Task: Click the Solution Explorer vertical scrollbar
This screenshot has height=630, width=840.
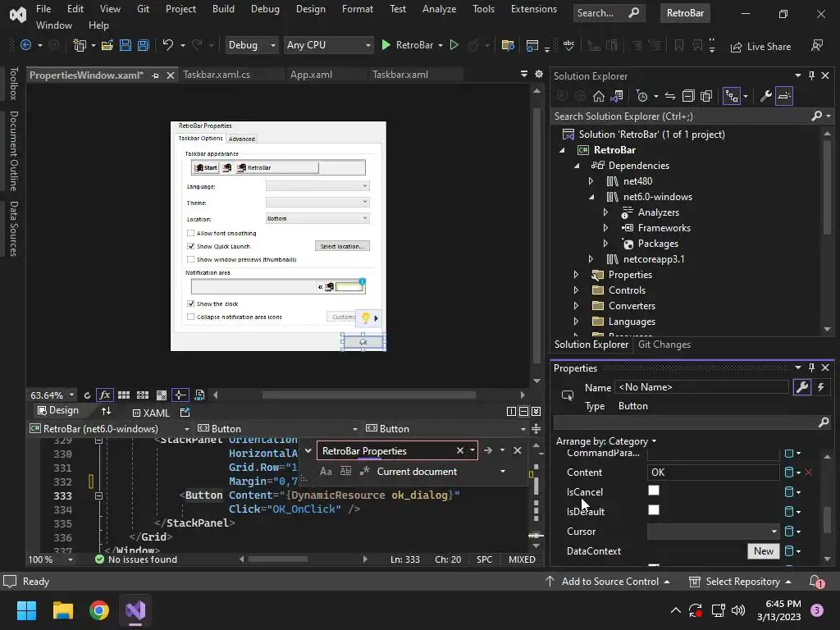Action: coord(828,188)
